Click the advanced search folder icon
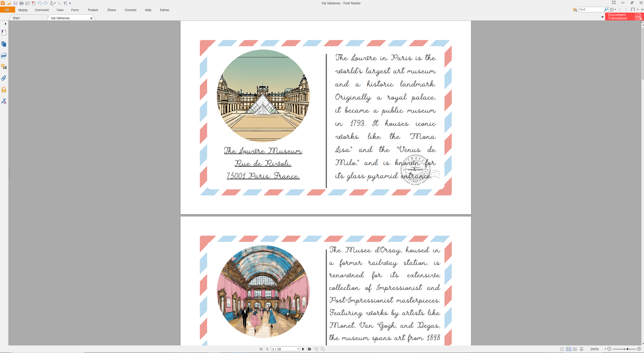Viewport: 644px width, 353px height. click(575, 9)
